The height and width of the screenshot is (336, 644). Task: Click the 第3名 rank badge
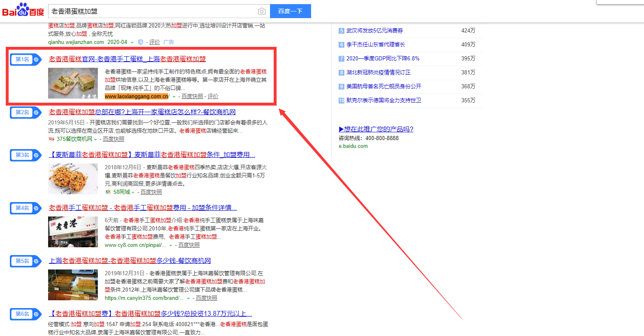click(25, 155)
